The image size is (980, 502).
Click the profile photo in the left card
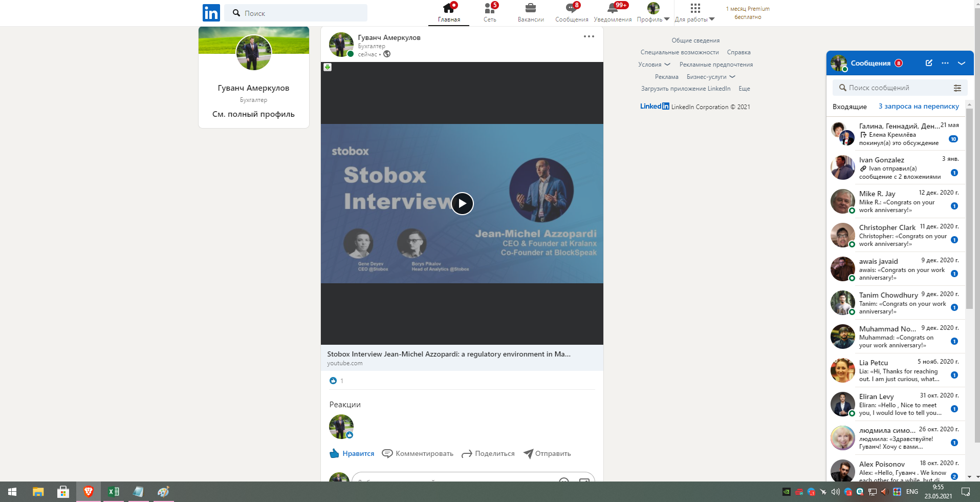pyautogui.click(x=253, y=52)
